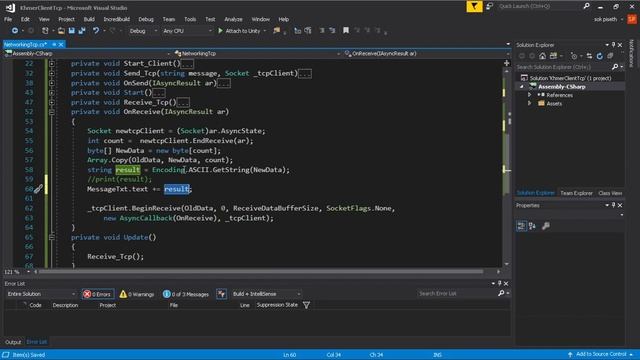
Task: Click the screwdriver quick actions icon on line 60
Action: 38,189
